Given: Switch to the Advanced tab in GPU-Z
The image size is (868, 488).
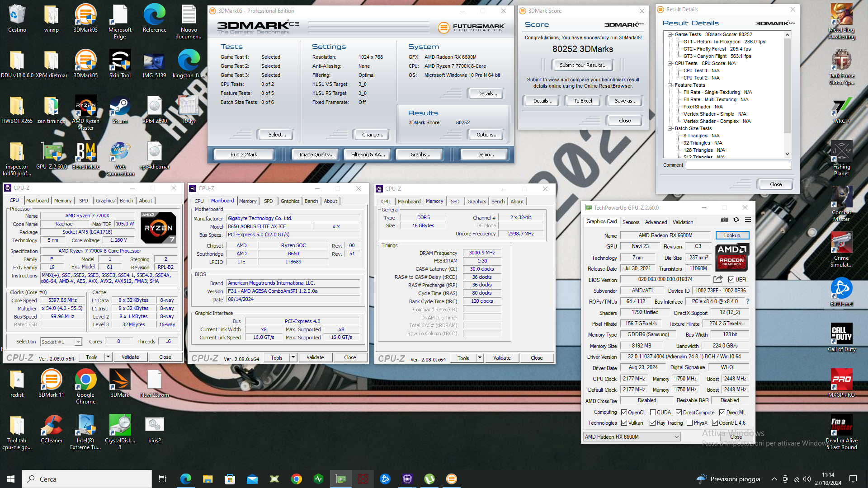Looking at the screenshot, I should [x=656, y=222].
